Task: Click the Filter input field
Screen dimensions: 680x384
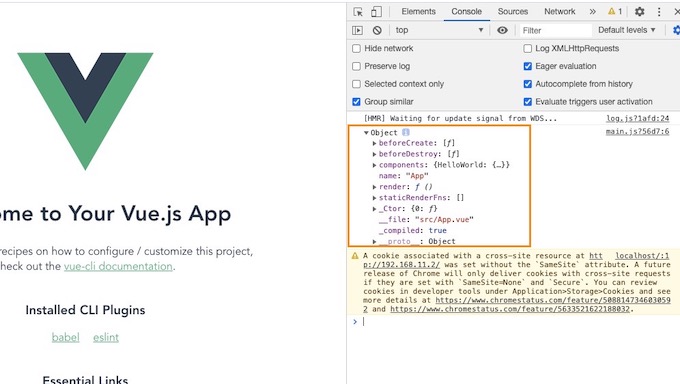Action: (x=556, y=30)
